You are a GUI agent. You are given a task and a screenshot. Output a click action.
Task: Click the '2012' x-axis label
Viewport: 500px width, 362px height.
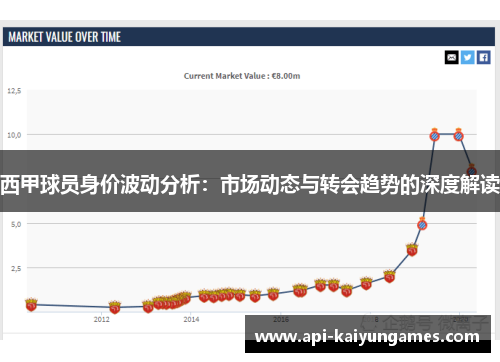point(102,319)
